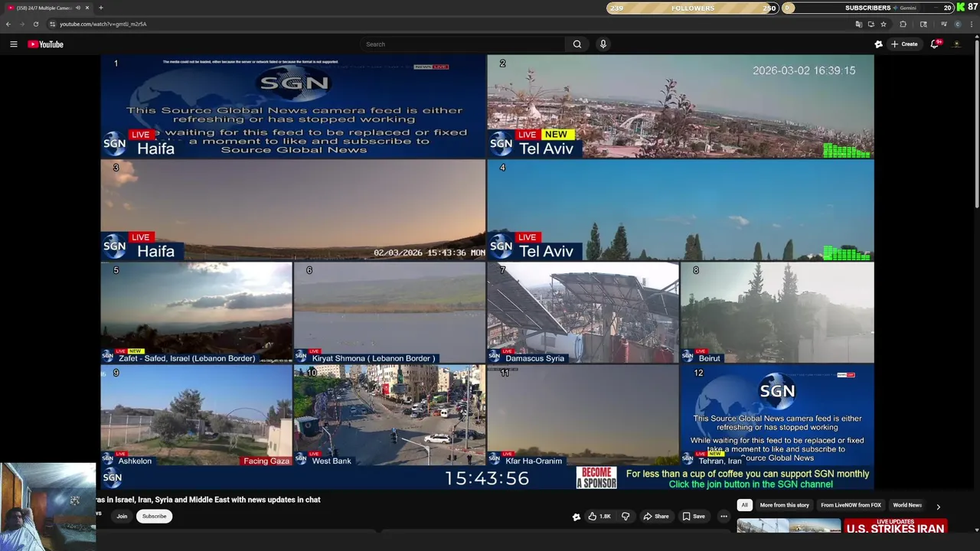Click the Become a Sponsor banner

(x=596, y=478)
